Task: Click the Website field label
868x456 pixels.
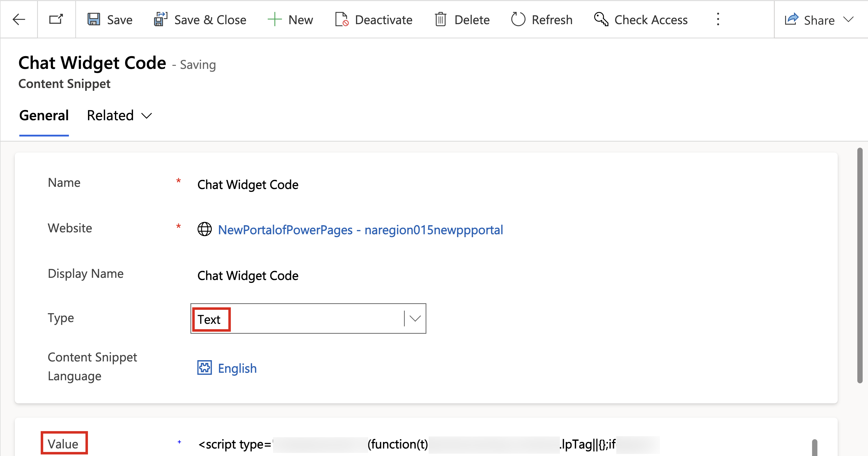Action: click(70, 228)
